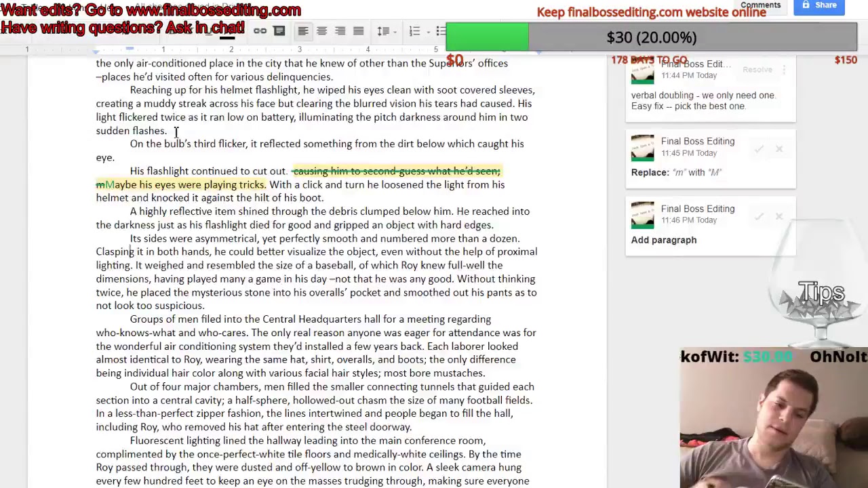Reject the Add paragraph suggestion
This screenshot has width=868, height=488.
click(779, 216)
